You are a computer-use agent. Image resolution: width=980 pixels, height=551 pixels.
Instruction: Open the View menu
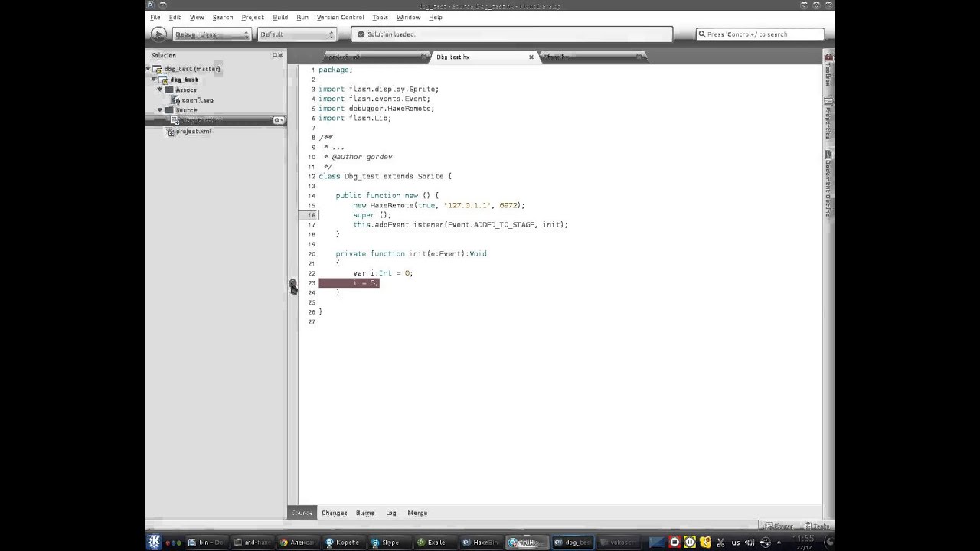tap(197, 17)
